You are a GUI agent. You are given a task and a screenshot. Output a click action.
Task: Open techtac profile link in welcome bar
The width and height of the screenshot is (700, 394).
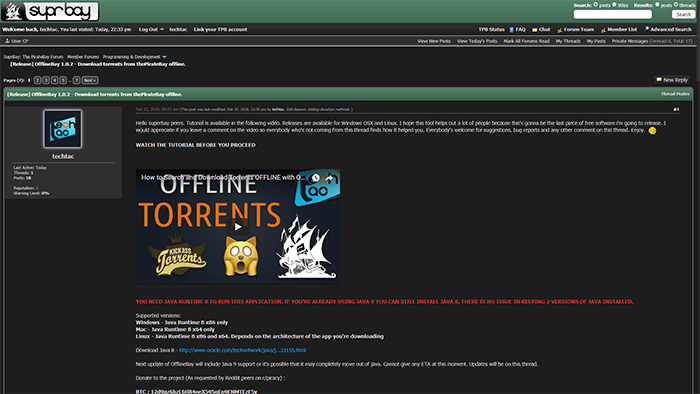(178, 29)
